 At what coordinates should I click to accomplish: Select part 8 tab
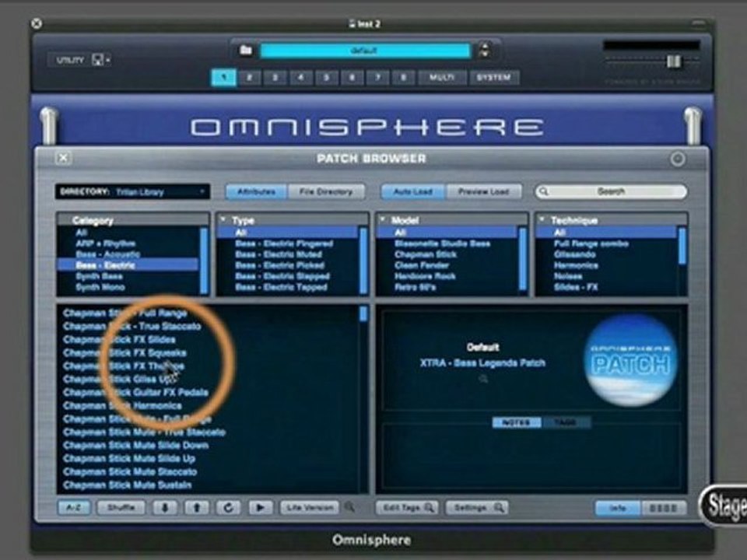tap(404, 78)
